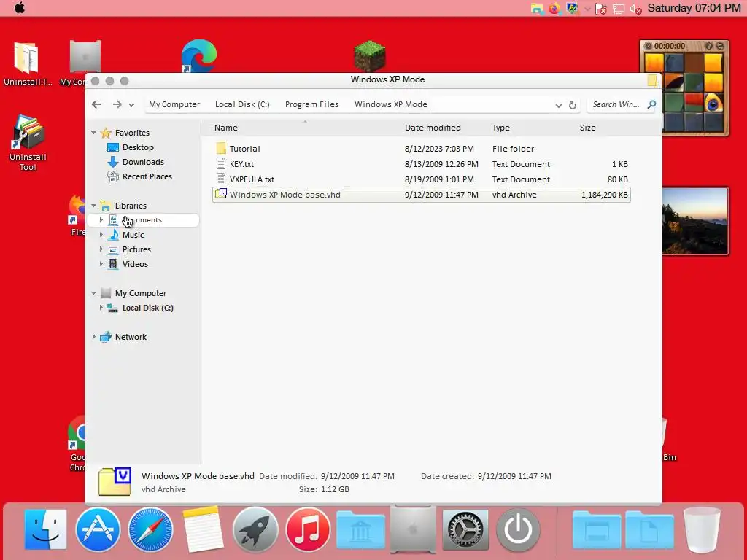Open the Finder icon in the dock

[x=45, y=529]
